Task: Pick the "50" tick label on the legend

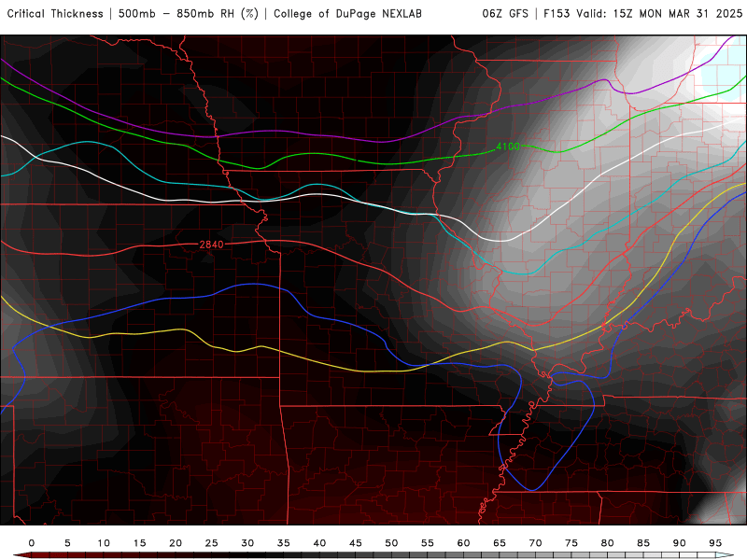Action: [391, 543]
